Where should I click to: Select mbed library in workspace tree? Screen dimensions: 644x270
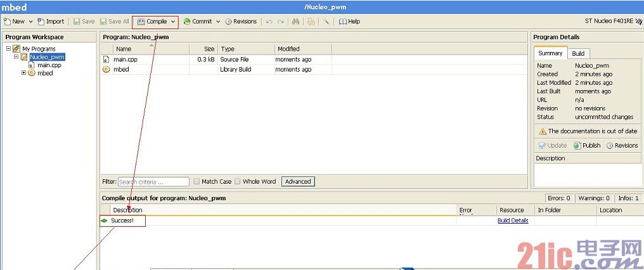coord(45,73)
